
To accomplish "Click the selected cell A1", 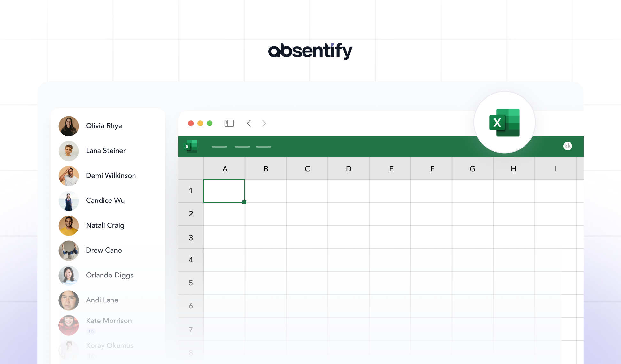I will click(224, 191).
